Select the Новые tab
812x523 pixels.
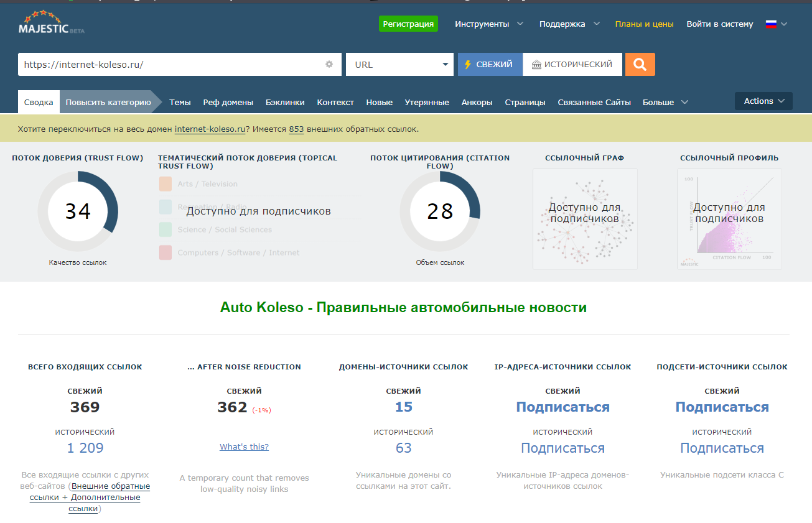(x=380, y=102)
